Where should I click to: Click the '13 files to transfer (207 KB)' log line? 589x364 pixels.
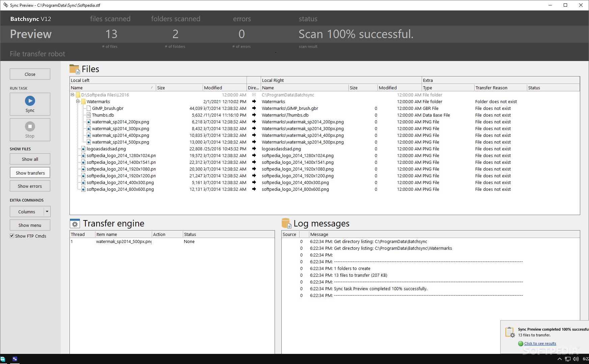click(361, 275)
